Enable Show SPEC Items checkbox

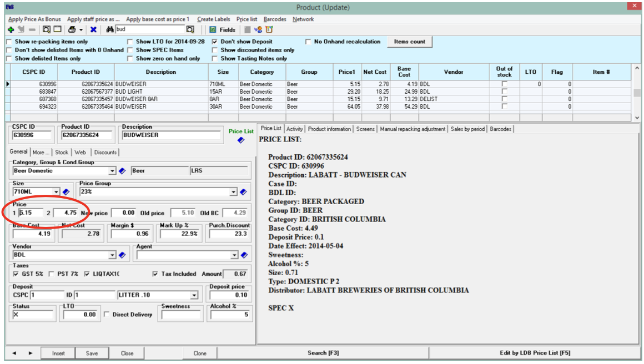pyautogui.click(x=130, y=50)
